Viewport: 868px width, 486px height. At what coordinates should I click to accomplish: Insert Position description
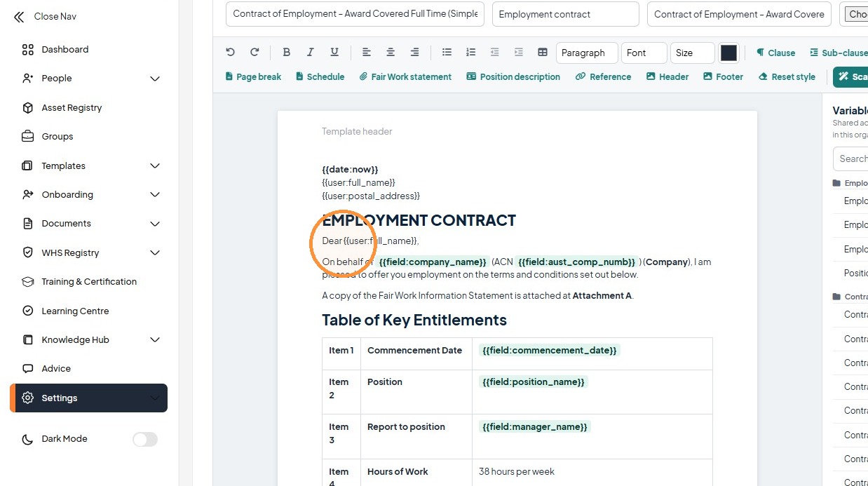click(x=513, y=77)
